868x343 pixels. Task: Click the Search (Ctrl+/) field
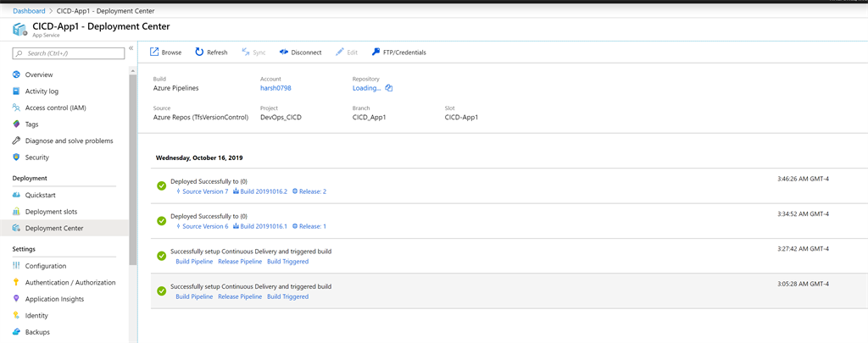click(69, 53)
